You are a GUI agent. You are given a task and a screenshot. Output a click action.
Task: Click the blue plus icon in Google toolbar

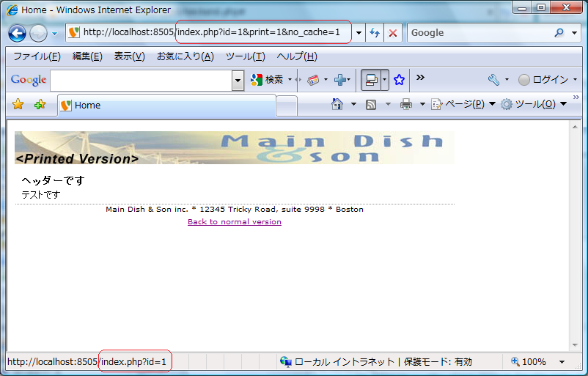coord(340,79)
